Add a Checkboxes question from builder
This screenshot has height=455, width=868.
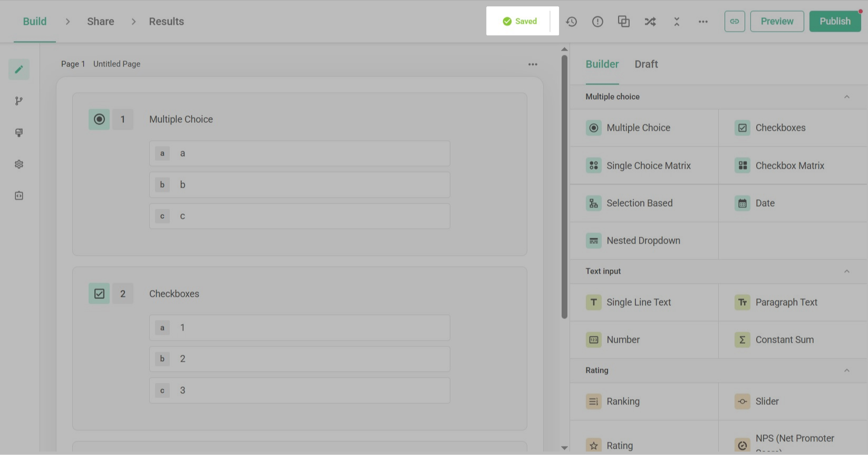coord(780,128)
